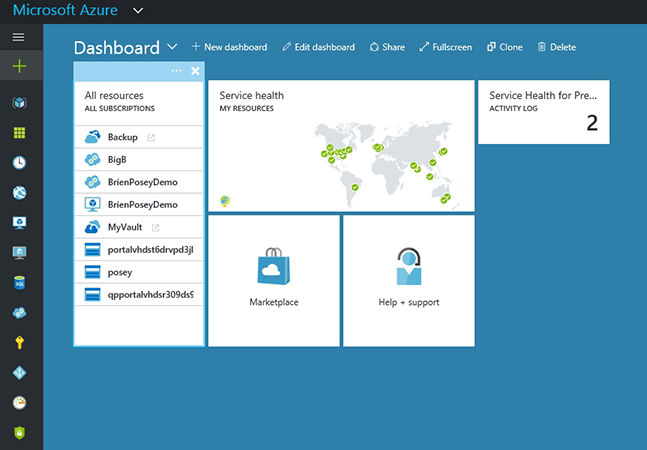Click the number 2 on activity log tile
Screen dimensions: 647x450
(592, 123)
